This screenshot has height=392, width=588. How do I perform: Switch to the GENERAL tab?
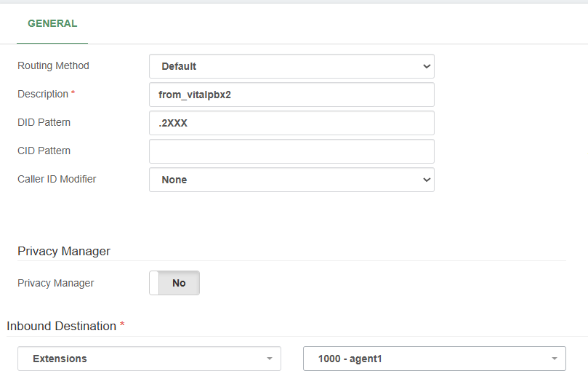pyautogui.click(x=52, y=23)
